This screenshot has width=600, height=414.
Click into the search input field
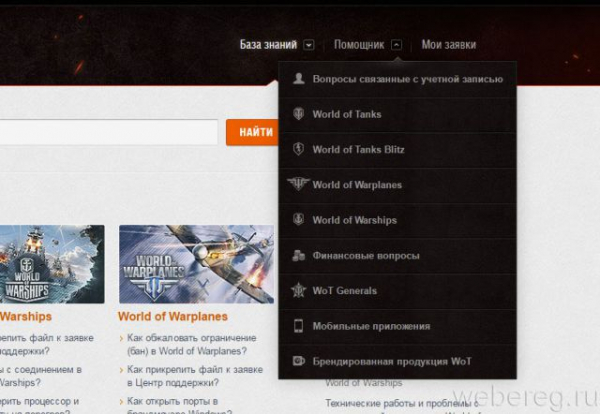[108, 132]
